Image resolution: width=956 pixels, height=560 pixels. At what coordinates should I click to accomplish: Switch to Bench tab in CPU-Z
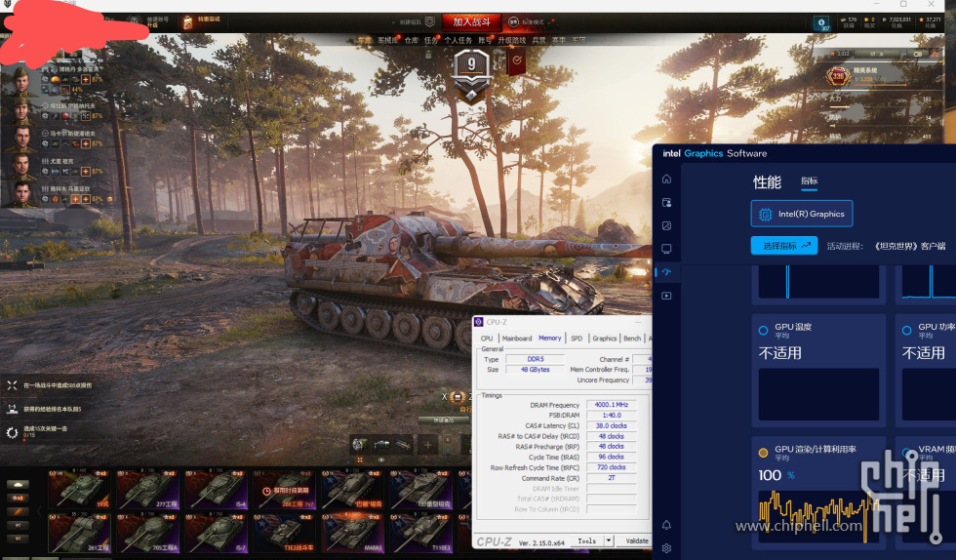(x=632, y=338)
